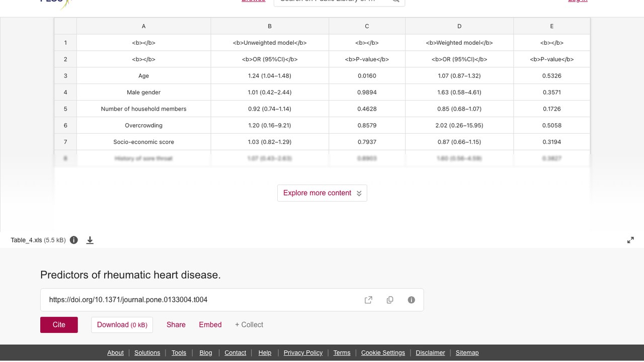The width and height of the screenshot is (644, 362).
Task: Expand the Explore more content button
Action: pyautogui.click(x=322, y=193)
